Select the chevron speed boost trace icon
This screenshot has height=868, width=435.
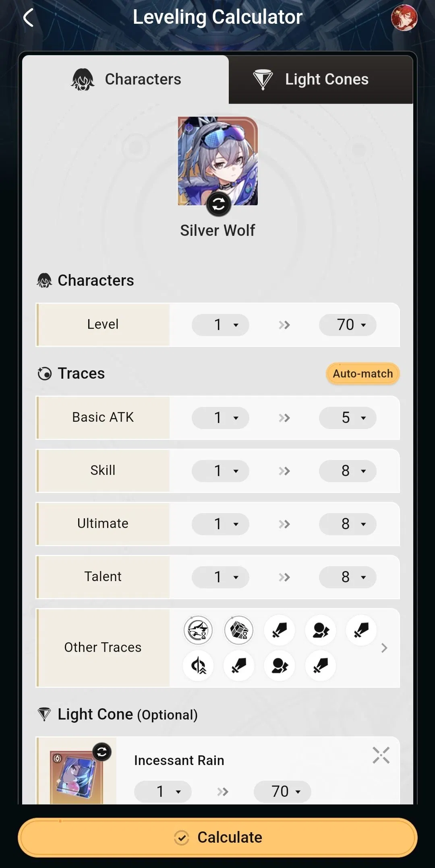(197, 666)
